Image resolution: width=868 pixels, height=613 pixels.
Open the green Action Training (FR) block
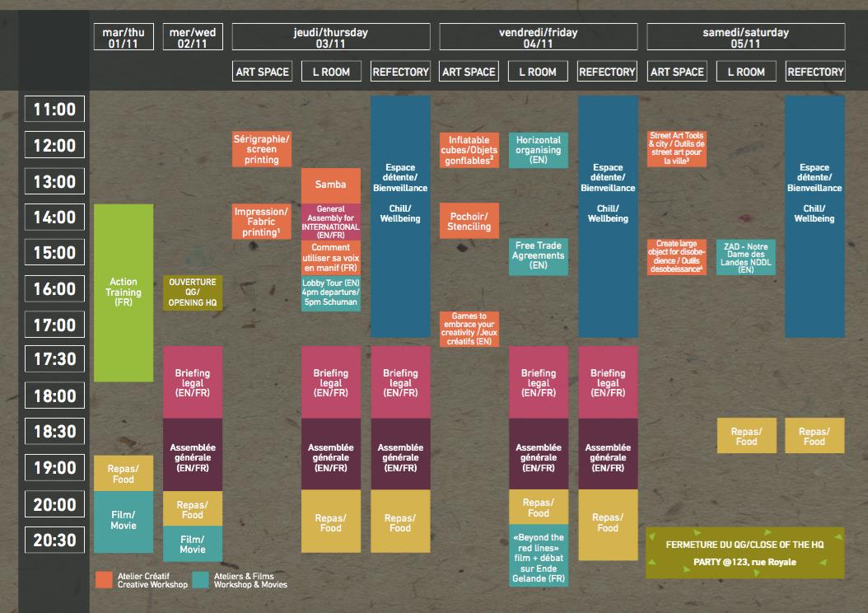[x=124, y=292]
